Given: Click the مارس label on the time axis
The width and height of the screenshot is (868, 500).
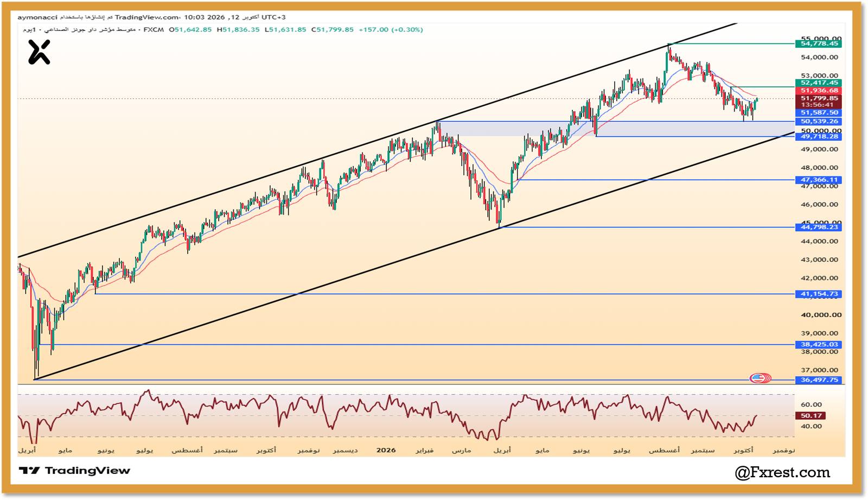Looking at the screenshot, I should tap(462, 451).
